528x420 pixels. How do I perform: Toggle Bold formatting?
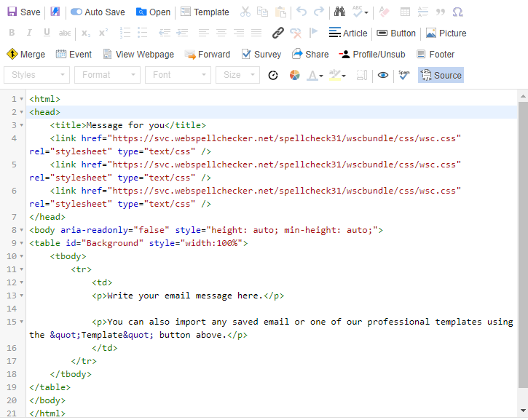point(12,33)
